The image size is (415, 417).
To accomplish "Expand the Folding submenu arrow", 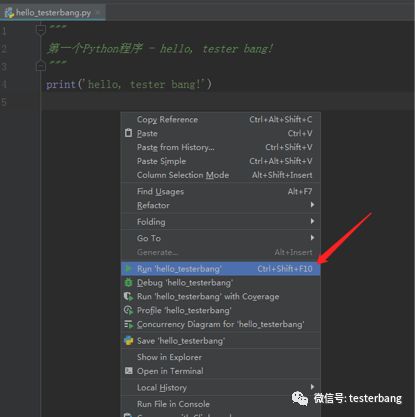I will 312,221.
